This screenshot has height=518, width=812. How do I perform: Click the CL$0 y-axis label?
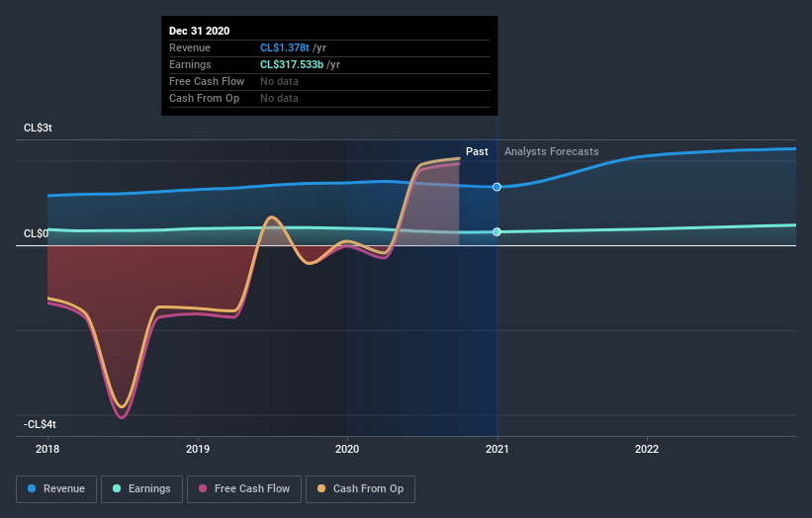coord(36,233)
